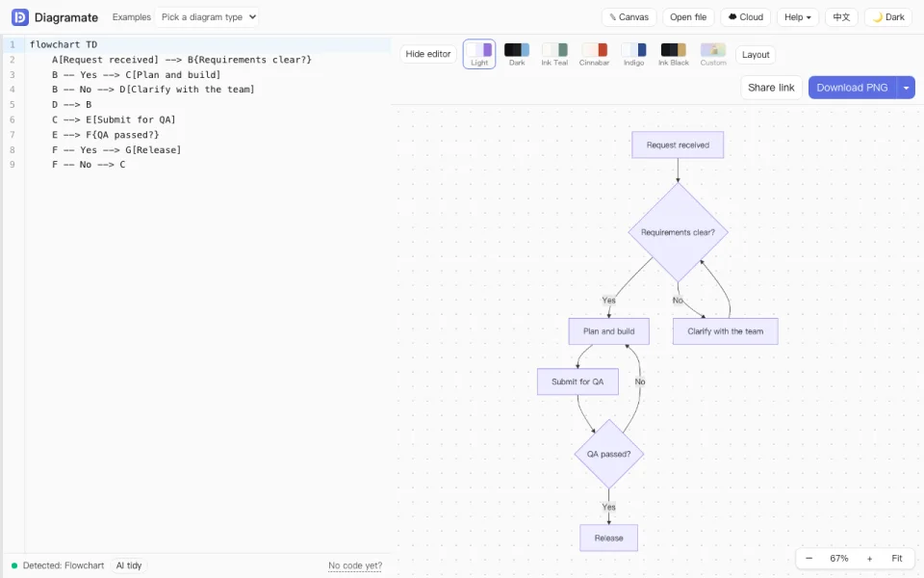Click the Examples label
The image size is (924, 578).
coord(132,17)
